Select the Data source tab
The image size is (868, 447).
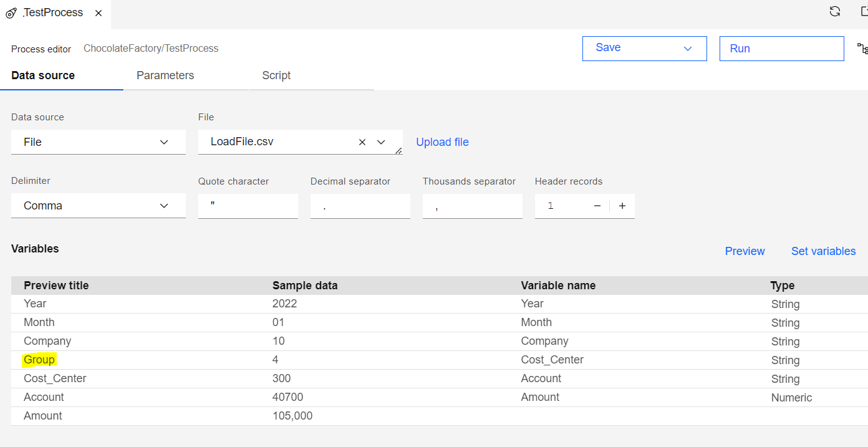(42, 75)
